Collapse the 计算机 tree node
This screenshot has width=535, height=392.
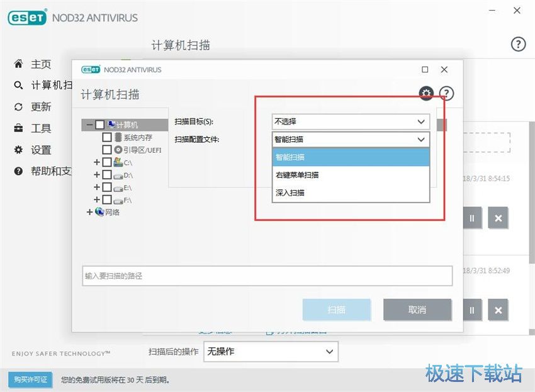[90, 125]
